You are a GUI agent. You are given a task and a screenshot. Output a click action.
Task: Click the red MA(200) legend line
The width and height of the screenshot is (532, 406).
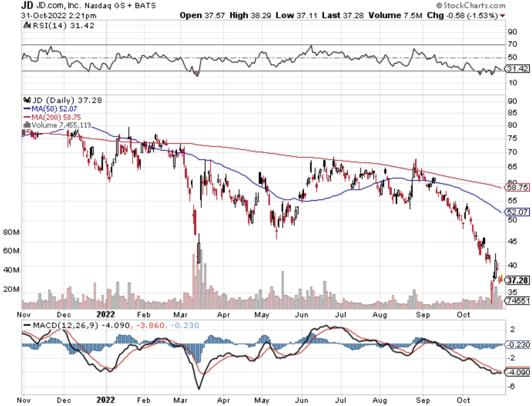[x=27, y=117]
